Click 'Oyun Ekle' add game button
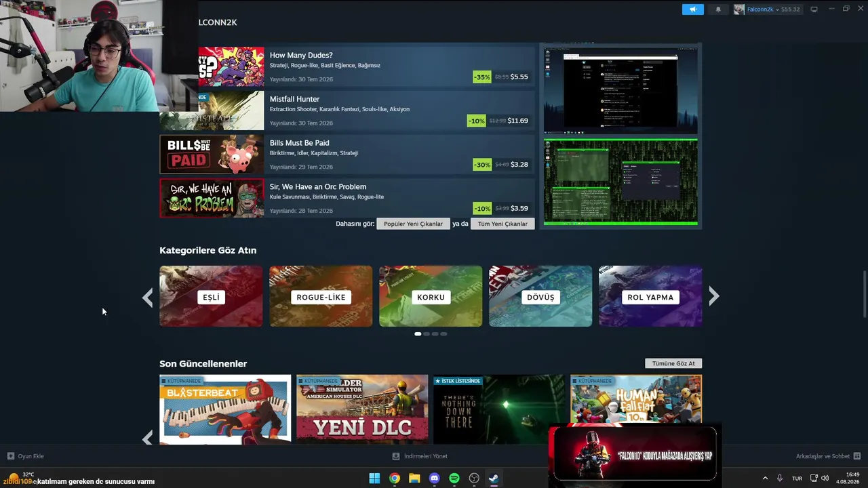Image resolution: width=868 pixels, height=488 pixels. pyautogui.click(x=25, y=456)
